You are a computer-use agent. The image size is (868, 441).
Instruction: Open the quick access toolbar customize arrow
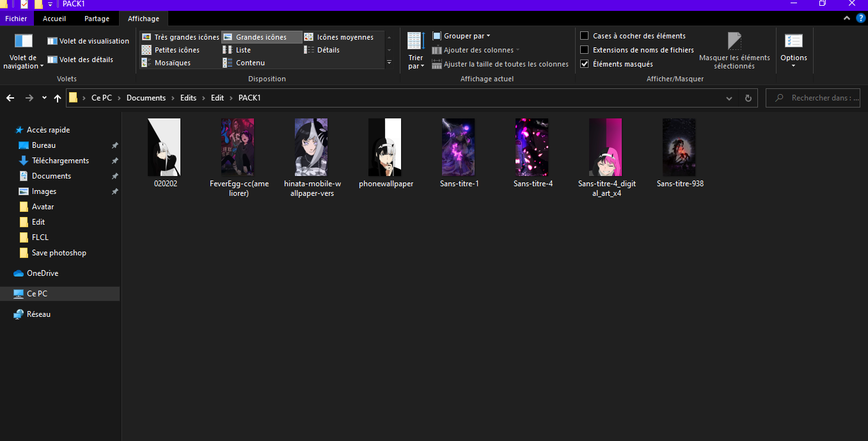tap(51, 4)
